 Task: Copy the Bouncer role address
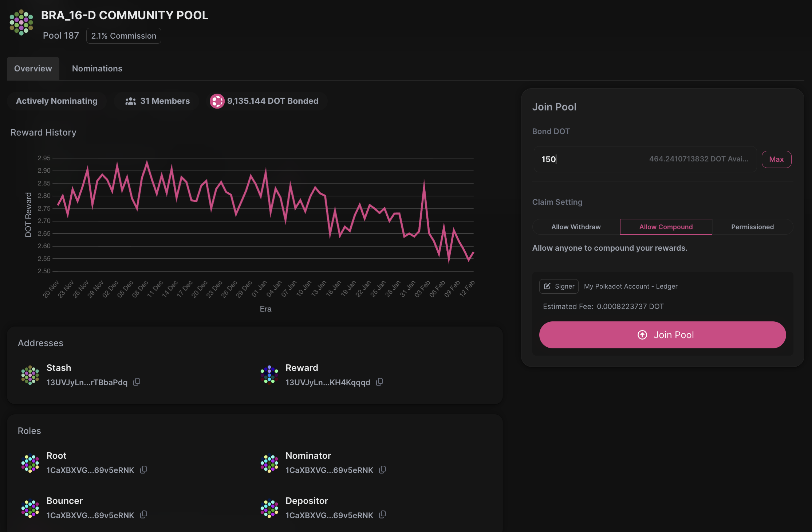(143, 515)
